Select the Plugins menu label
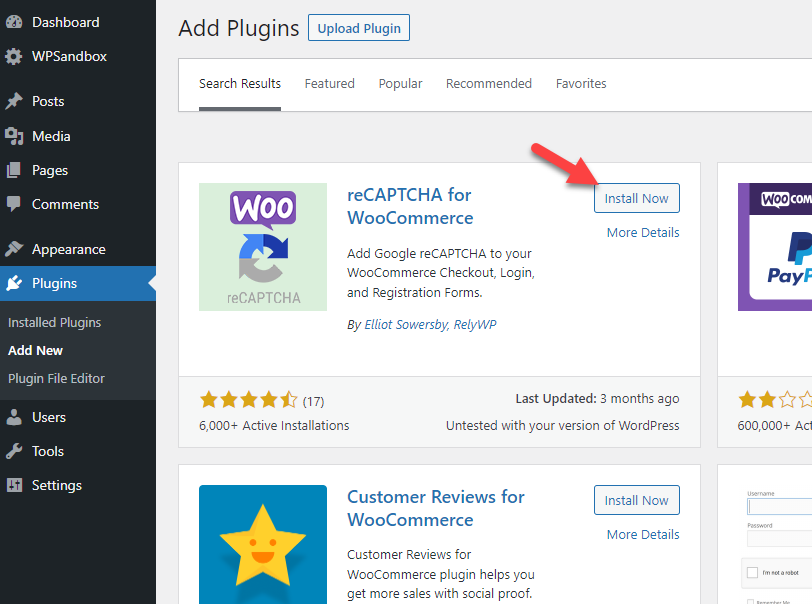812x604 pixels. coord(54,283)
